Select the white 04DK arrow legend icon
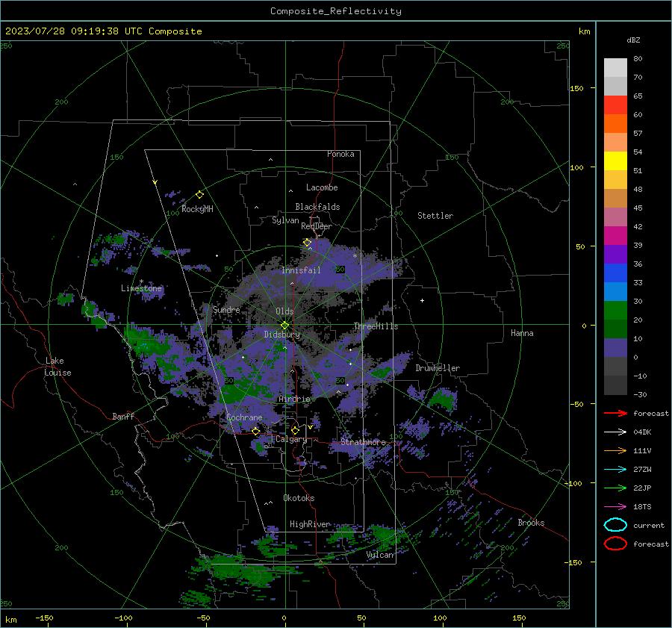Screen dimensions: 672x628 coord(615,432)
